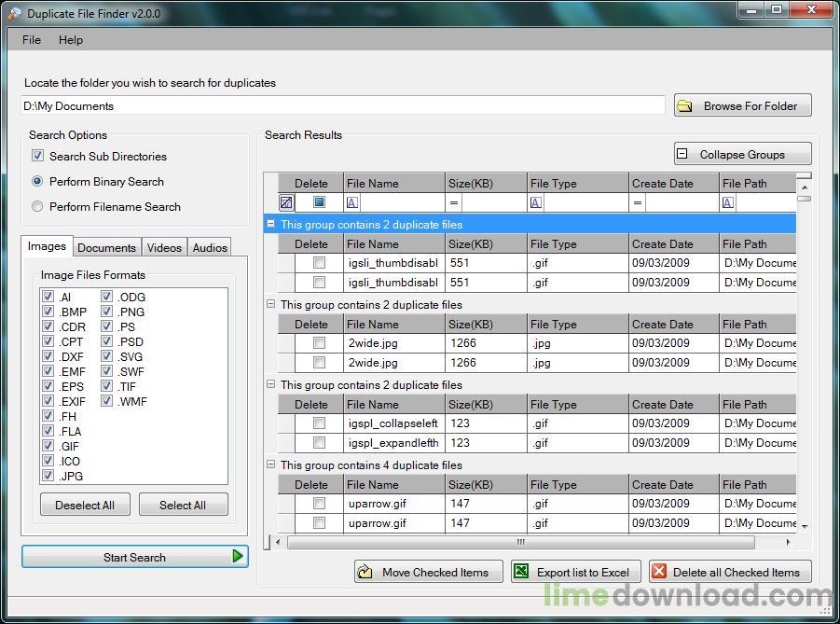The image size is (840, 624).
Task: Select the Perform Filename Search option
Action: pyautogui.click(x=37, y=206)
